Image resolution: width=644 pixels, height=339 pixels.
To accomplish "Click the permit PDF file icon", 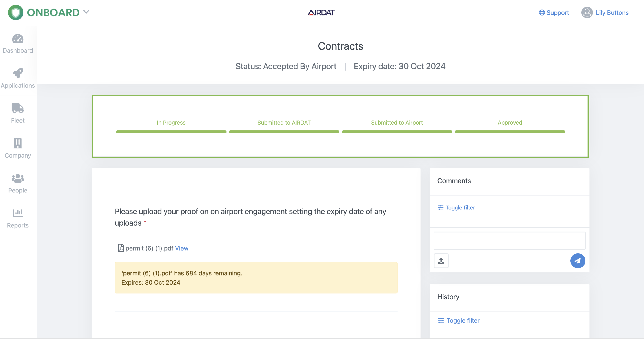I will pos(121,248).
